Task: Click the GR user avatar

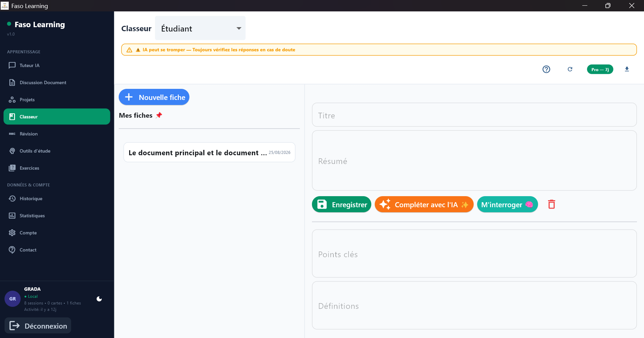Action: pyautogui.click(x=12, y=299)
